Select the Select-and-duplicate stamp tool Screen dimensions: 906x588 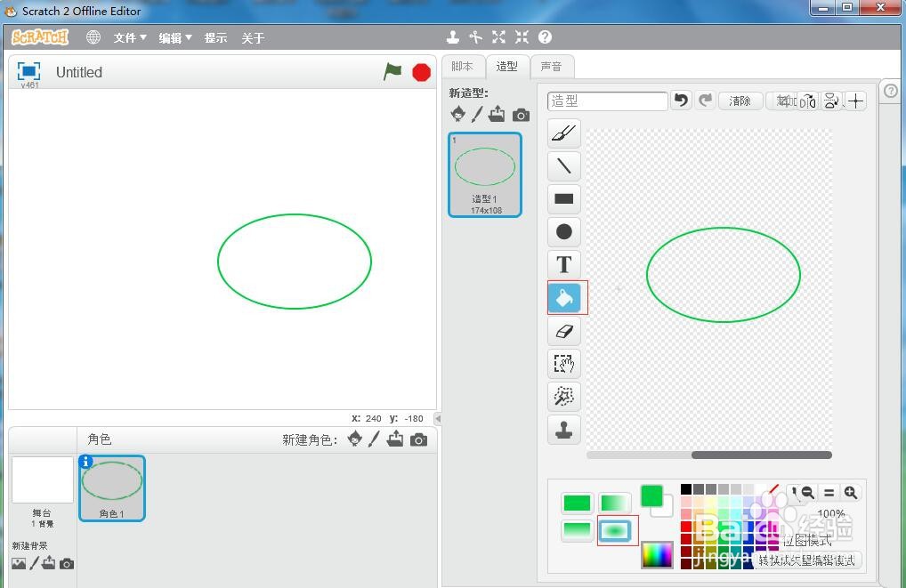click(x=564, y=430)
